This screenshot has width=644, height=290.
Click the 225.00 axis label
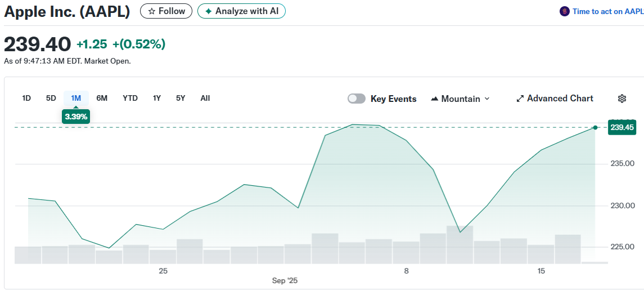tap(622, 247)
